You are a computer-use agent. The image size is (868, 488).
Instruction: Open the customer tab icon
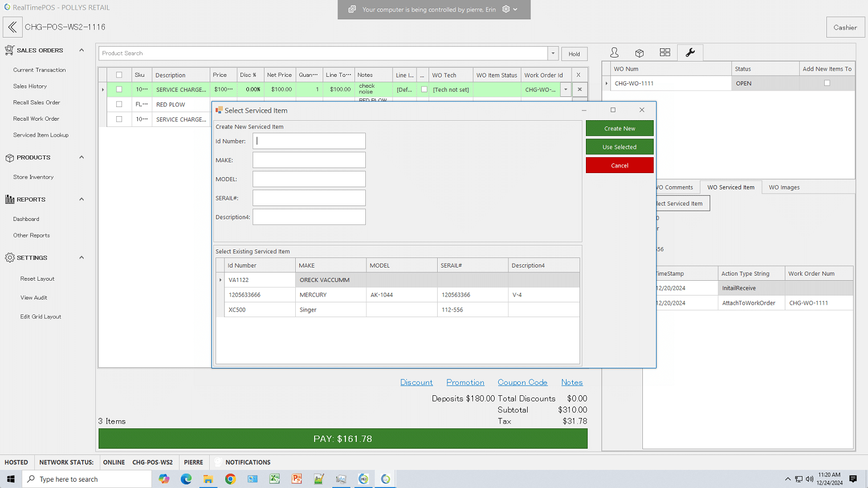click(x=614, y=52)
